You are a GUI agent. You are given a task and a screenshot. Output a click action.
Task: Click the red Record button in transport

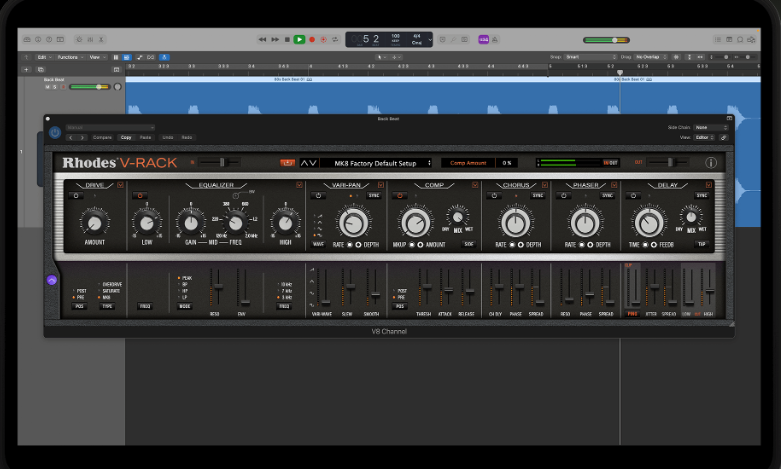(x=312, y=39)
